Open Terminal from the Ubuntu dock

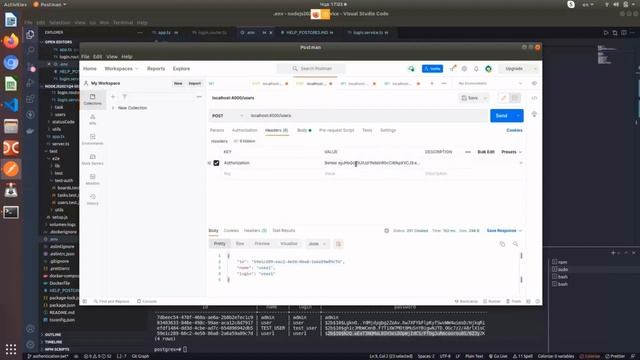(x=11, y=212)
